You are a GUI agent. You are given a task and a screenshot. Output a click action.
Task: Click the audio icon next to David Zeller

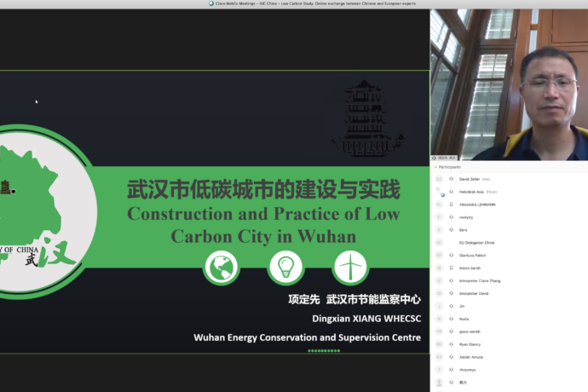[451, 179]
